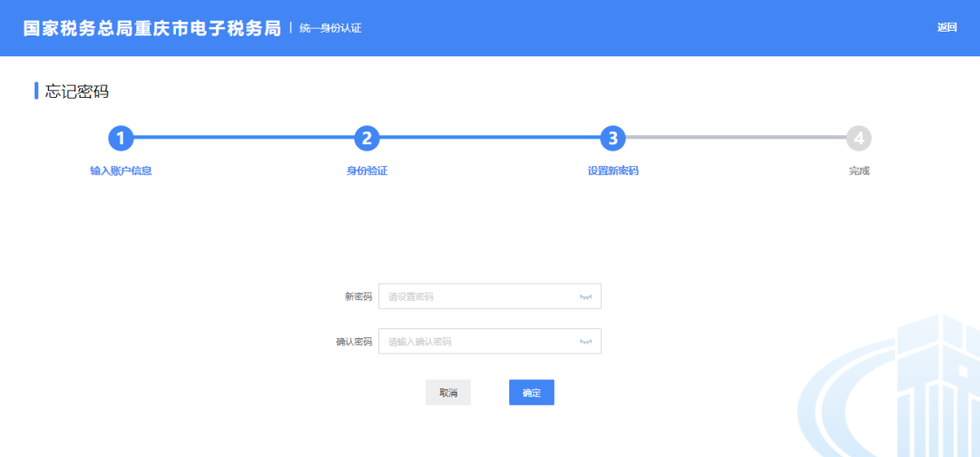Go back via 返回 link

pos(946,27)
